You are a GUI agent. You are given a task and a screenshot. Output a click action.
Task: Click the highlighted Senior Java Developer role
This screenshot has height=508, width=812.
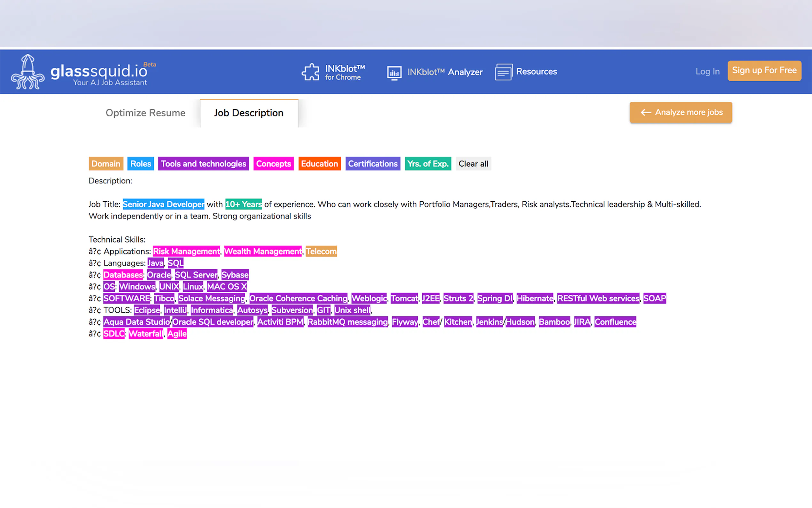pos(163,204)
